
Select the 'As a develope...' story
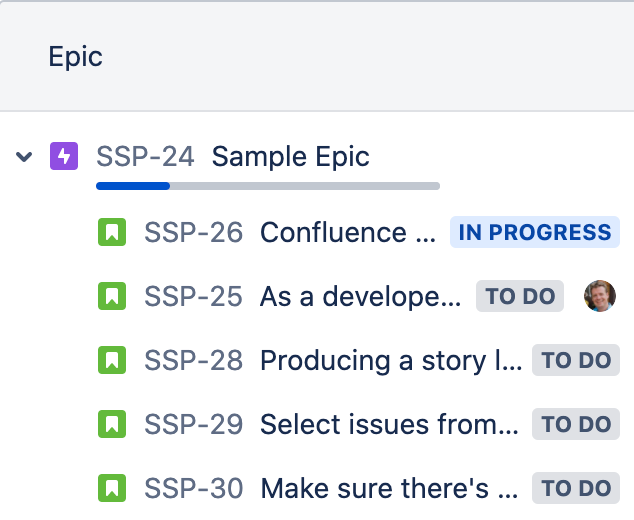(360, 296)
